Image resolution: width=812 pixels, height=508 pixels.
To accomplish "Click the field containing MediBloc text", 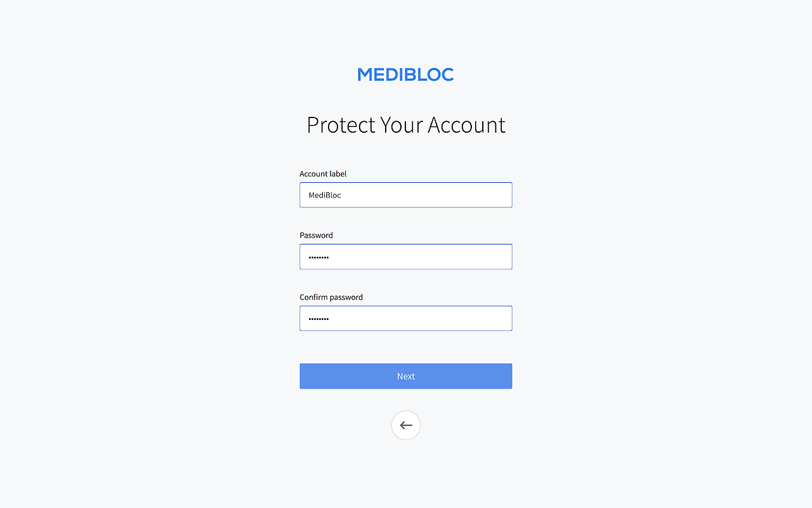I will pos(405,194).
